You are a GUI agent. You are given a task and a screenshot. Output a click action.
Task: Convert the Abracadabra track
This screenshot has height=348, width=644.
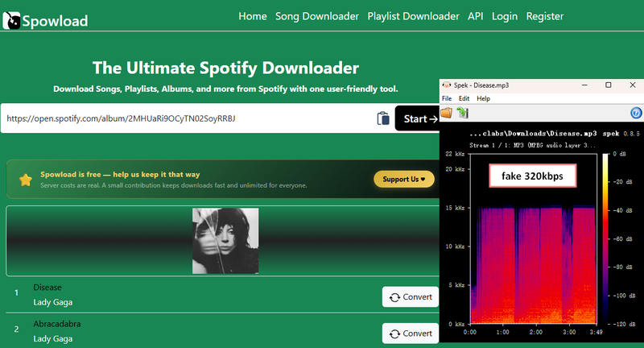[411, 333]
